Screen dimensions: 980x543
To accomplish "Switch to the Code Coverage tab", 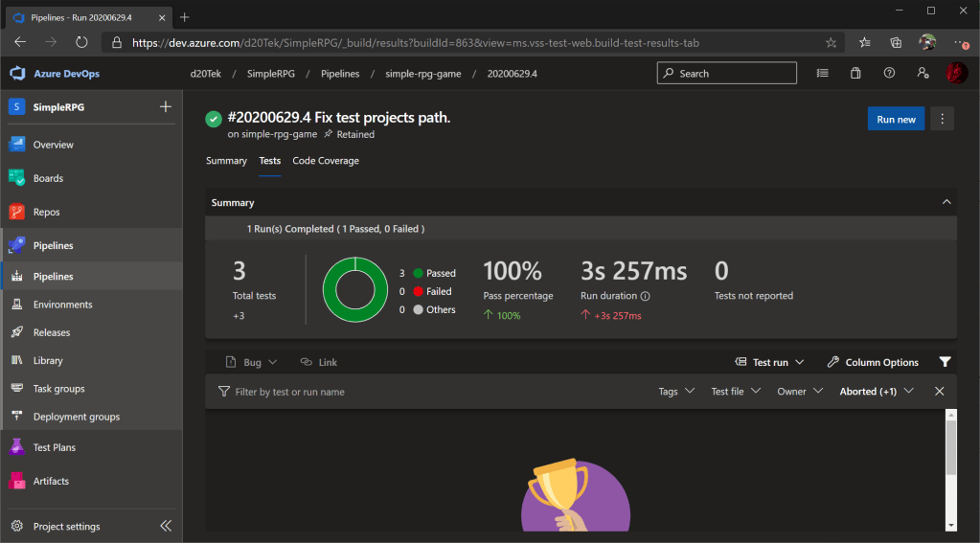I will click(x=326, y=161).
